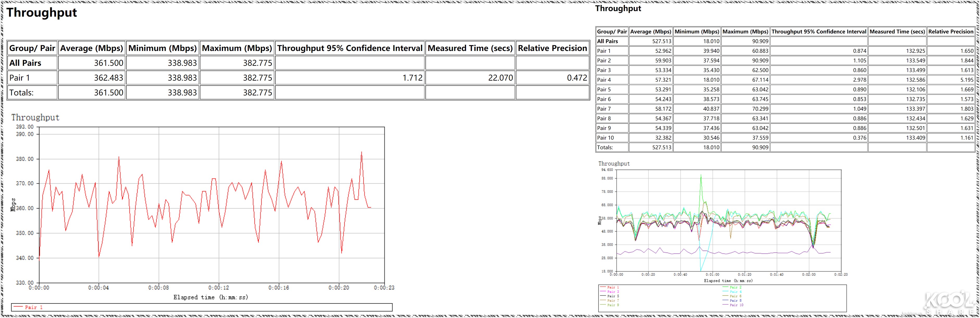Click 0:01:00 marker on right chart axis

tap(712, 274)
